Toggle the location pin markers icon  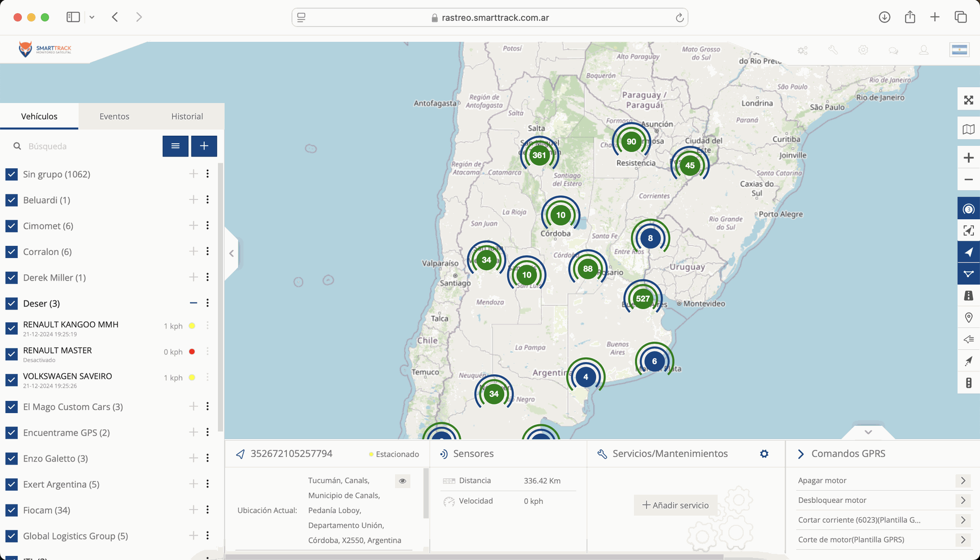pyautogui.click(x=968, y=318)
